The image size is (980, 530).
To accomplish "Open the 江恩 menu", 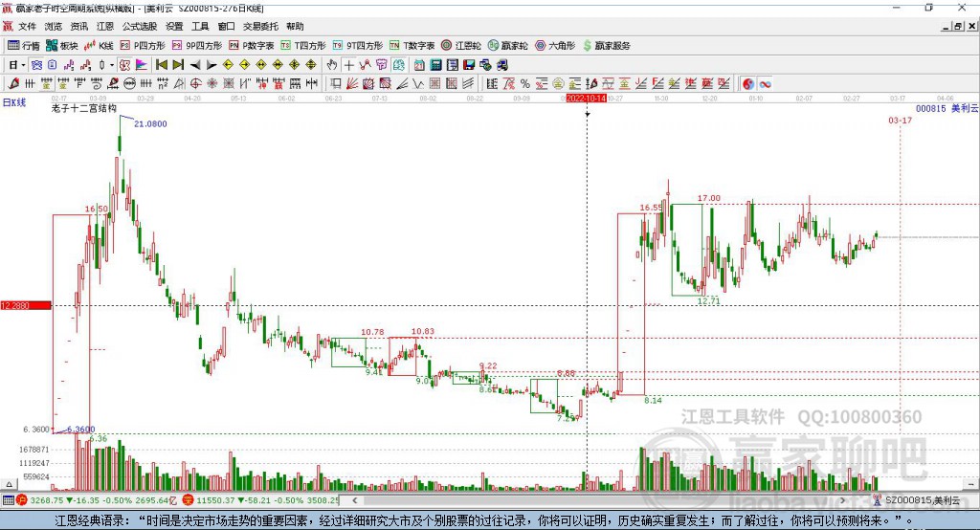I will coord(105,26).
